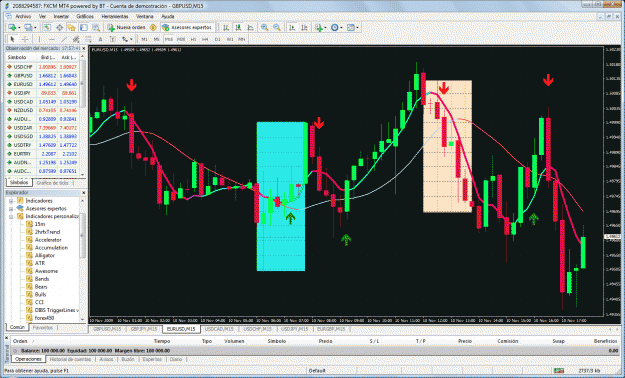Select the M1 timeframe button

144,39
